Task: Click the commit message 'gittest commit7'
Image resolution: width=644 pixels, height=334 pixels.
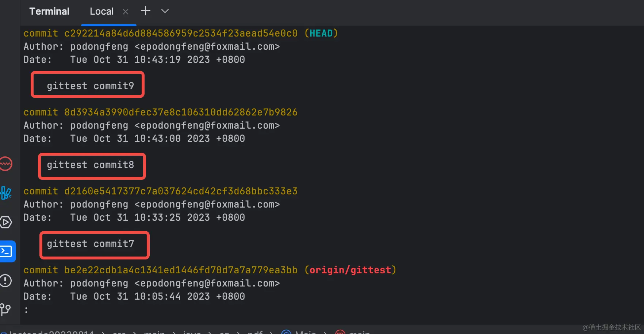Action: click(x=90, y=244)
